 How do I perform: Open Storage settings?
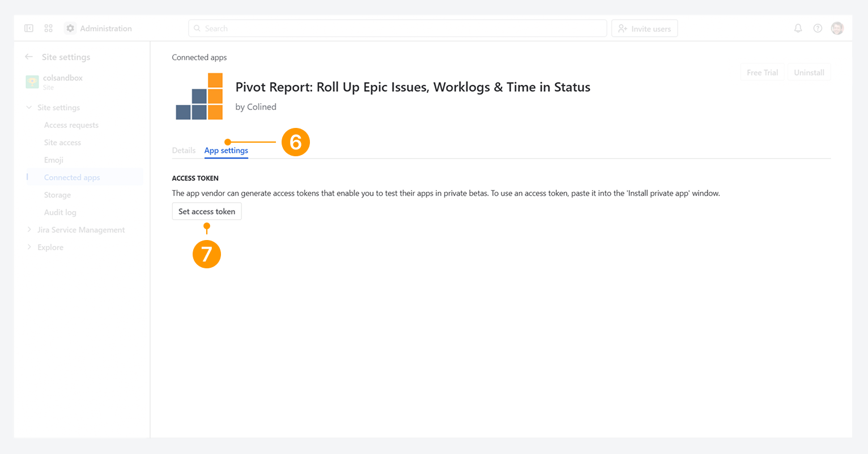[57, 195]
